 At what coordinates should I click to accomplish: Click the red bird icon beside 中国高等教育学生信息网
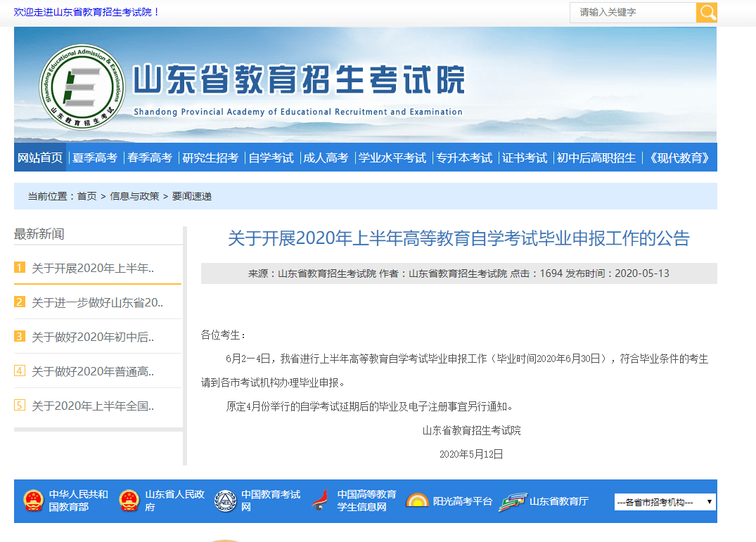point(320,501)
